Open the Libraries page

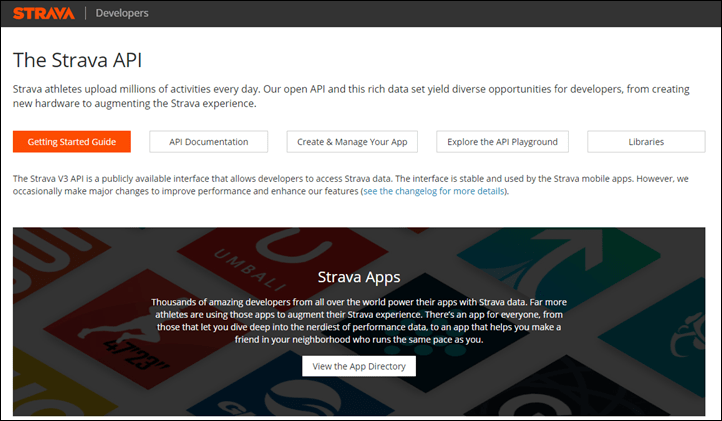[x=646, y=142]
